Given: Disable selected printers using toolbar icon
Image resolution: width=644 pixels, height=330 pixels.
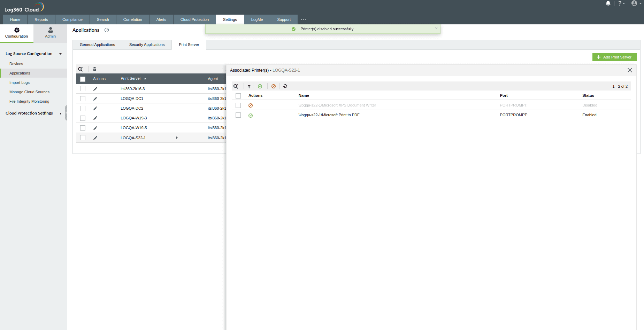Looking at the screenshot, I should (x=274, y=86).
